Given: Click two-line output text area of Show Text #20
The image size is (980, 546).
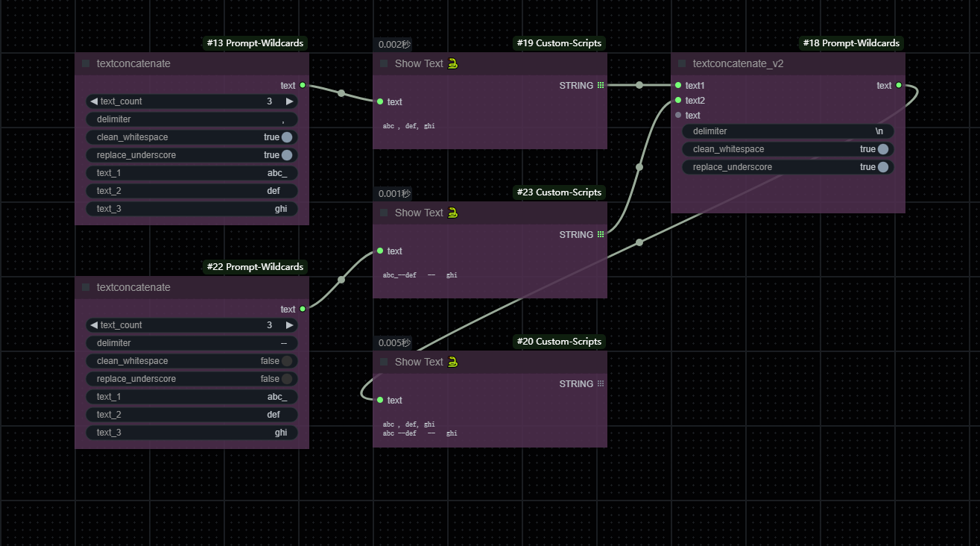Looking at the screenshot, I should click(490, 429).
